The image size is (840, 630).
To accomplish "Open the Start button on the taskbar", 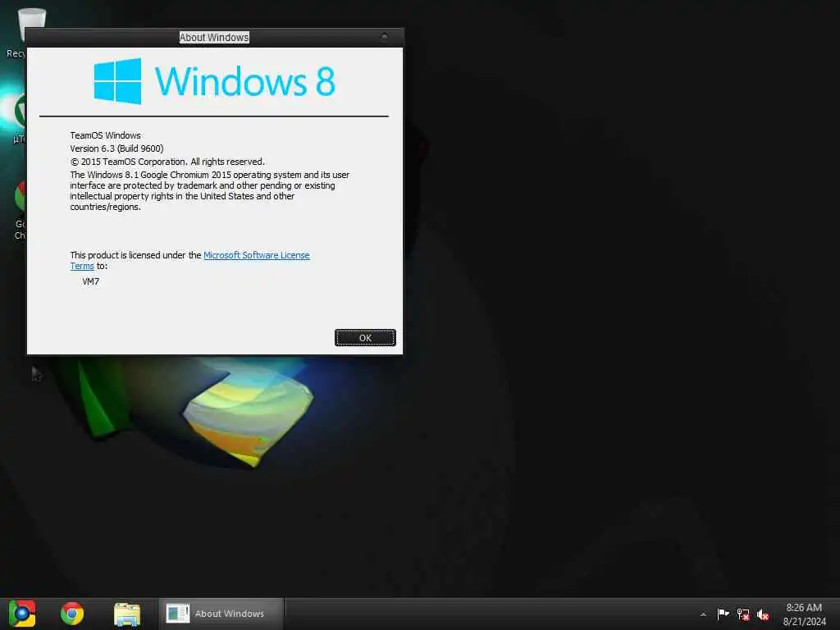I will coord(22,614).
